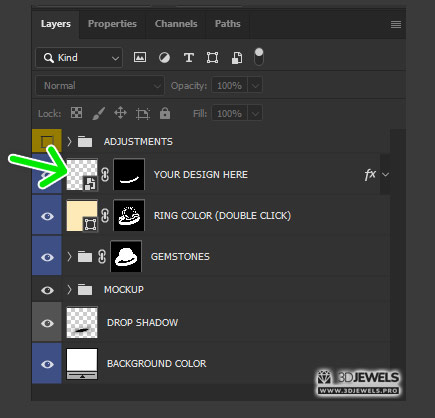Select the GEMSTONES group name

tap(180, 257)
